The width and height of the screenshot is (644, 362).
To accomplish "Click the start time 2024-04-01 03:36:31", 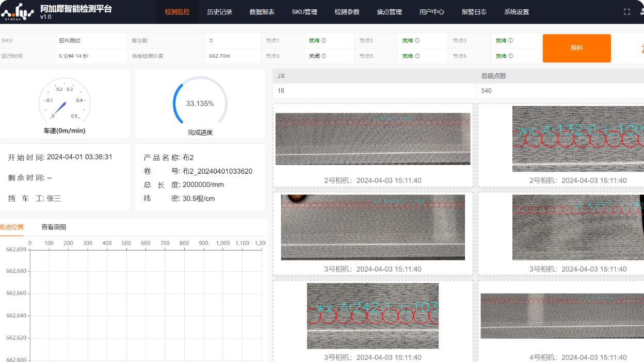I will pos(79,157).
